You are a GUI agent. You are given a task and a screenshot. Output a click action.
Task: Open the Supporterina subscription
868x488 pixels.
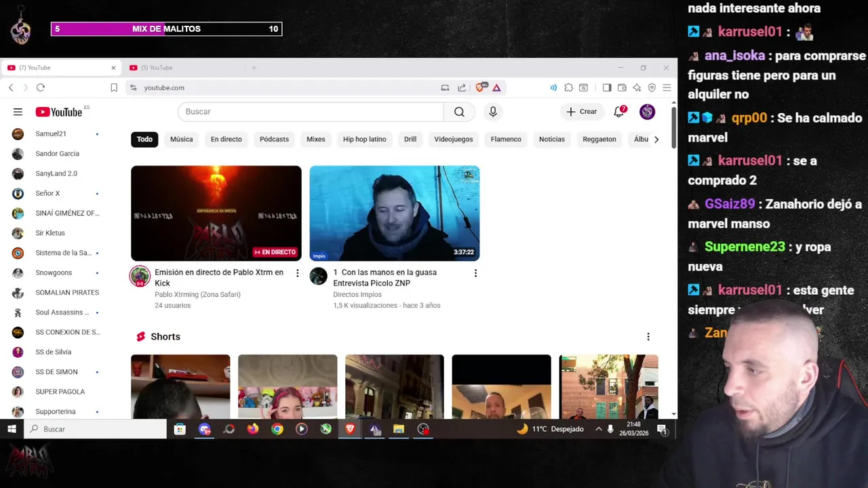(x=57, y=411)
